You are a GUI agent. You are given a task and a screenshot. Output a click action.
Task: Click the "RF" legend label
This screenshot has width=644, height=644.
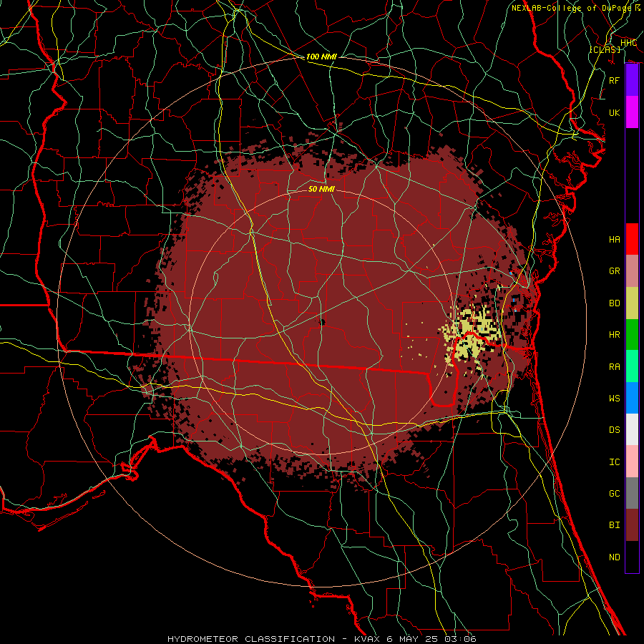(614, 80)
